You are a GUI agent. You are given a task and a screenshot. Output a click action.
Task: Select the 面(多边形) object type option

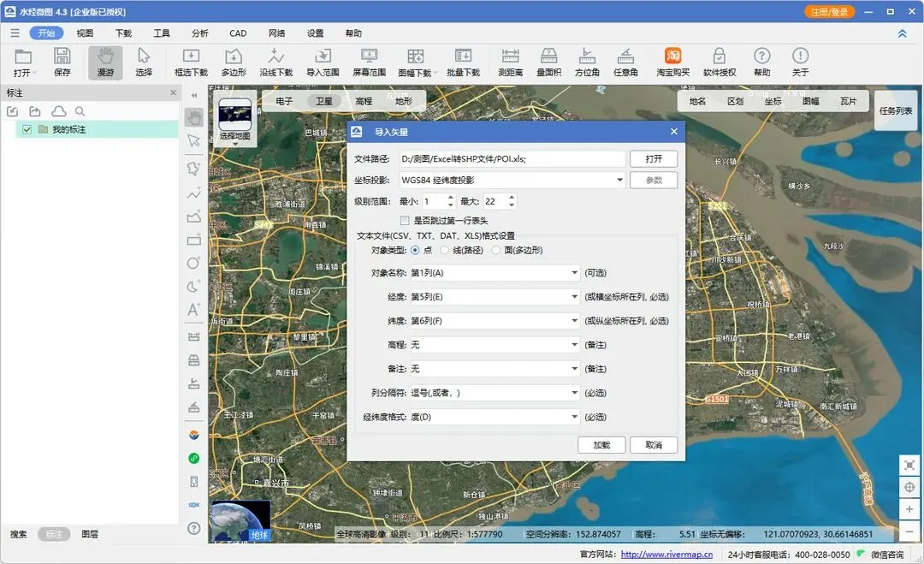click(496, 250)
